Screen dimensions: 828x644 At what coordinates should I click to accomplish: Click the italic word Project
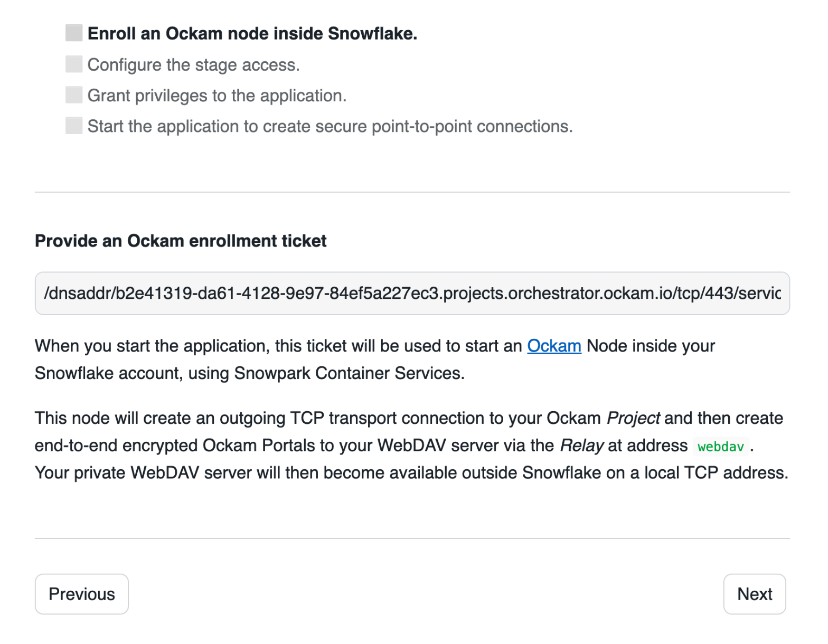[633, 418]
